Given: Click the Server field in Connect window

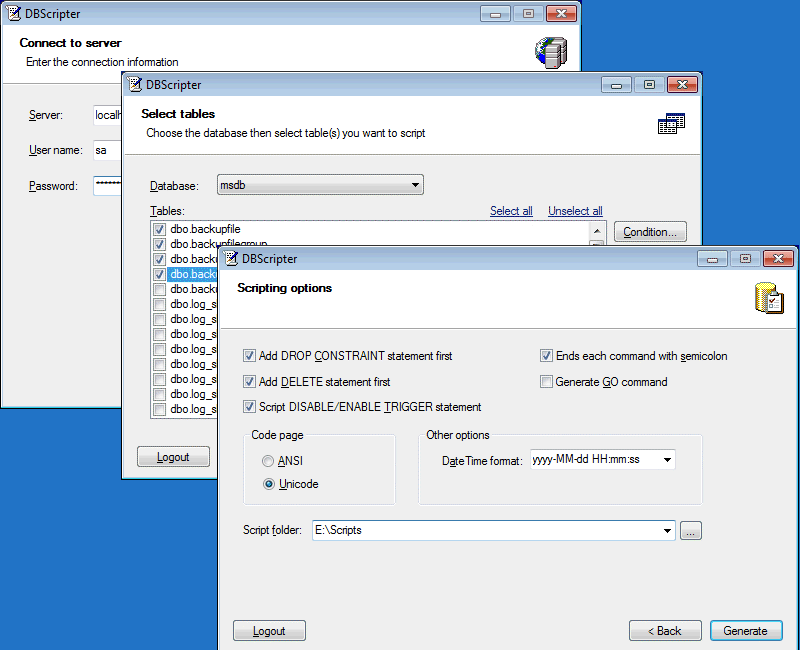Looking at the screenshot, I should 108,115.
